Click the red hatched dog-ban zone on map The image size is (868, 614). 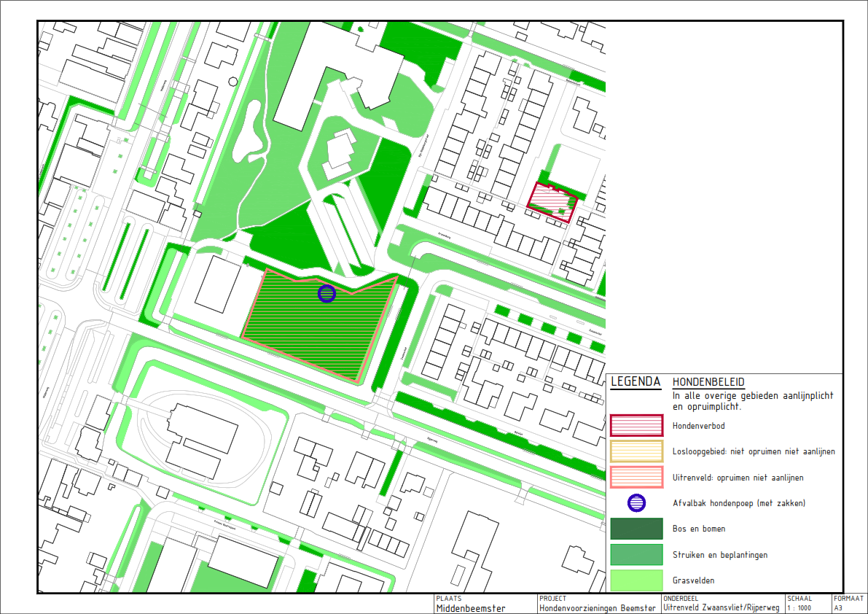click(550, 199)
